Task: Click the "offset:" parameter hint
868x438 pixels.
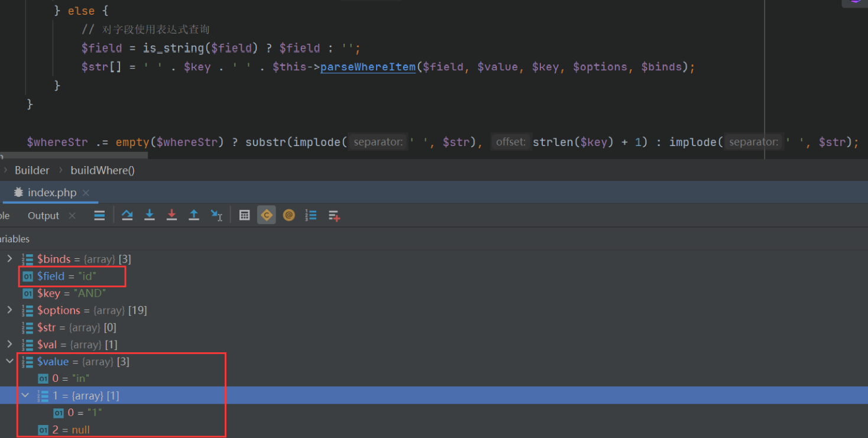Action: pos(511,142)
